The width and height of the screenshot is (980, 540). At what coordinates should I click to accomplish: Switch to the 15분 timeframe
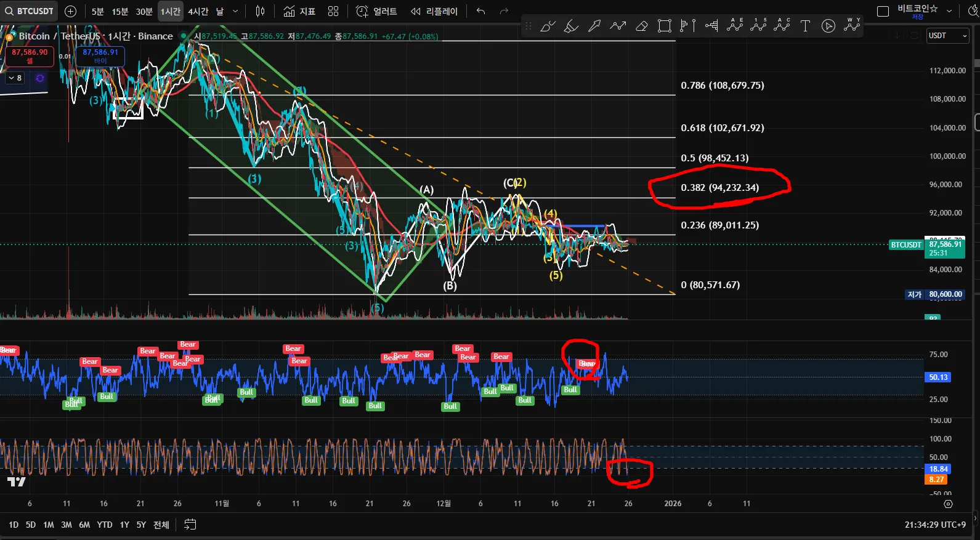(x=120, y=11)
